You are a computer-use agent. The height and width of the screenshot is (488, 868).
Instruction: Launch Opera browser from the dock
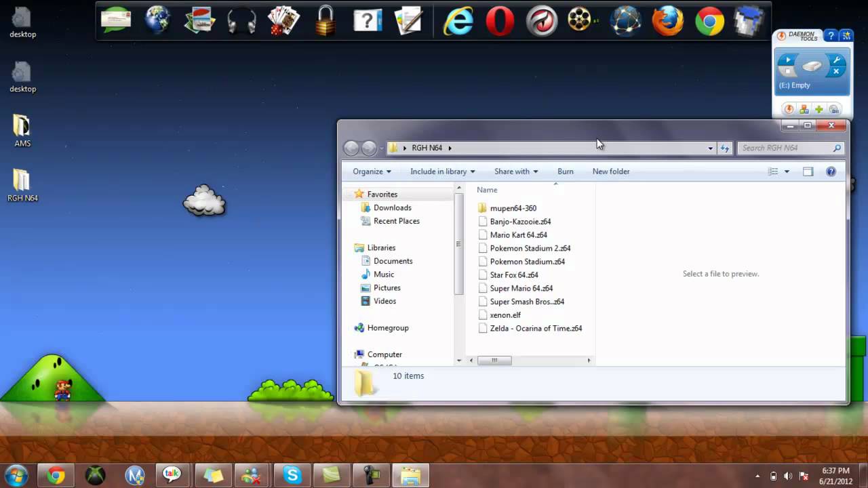tap(500, 21)
